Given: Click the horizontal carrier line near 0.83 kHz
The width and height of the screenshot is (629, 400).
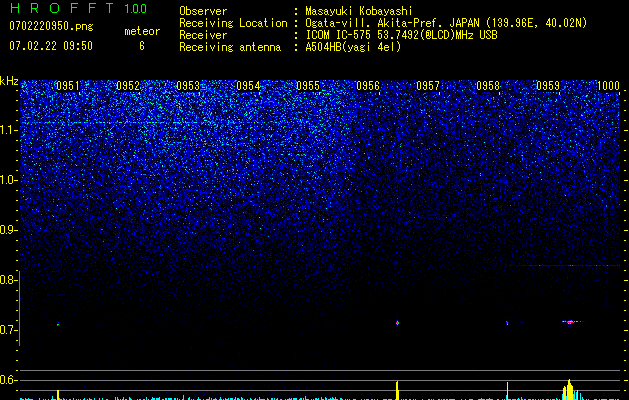Looking at the screenshot, I should 562,265.
